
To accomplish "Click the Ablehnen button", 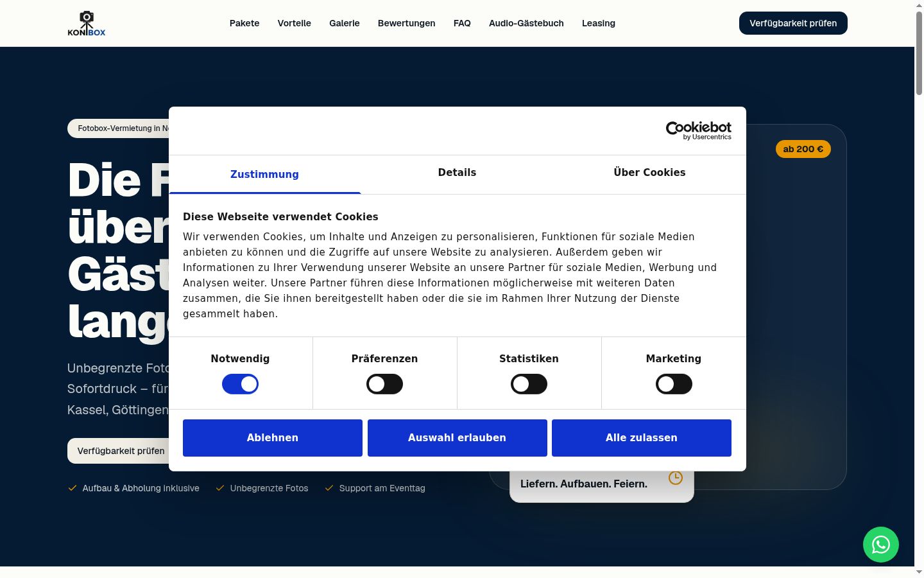I will (273, 438).
